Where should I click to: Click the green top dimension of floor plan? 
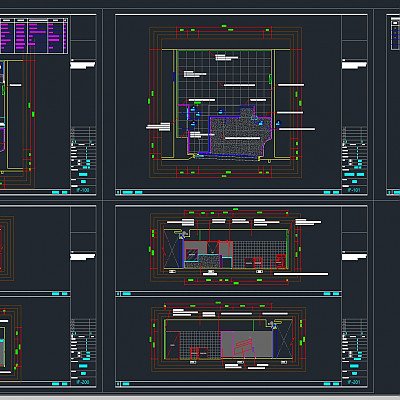pos(224,26)
